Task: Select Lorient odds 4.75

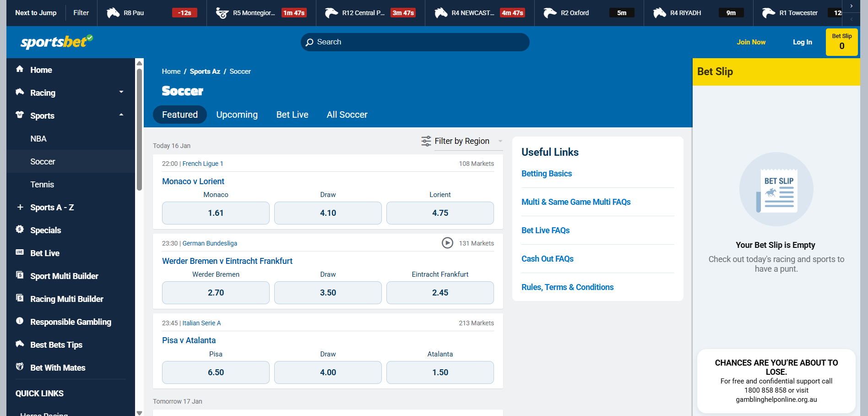Action: pos(440,213)
